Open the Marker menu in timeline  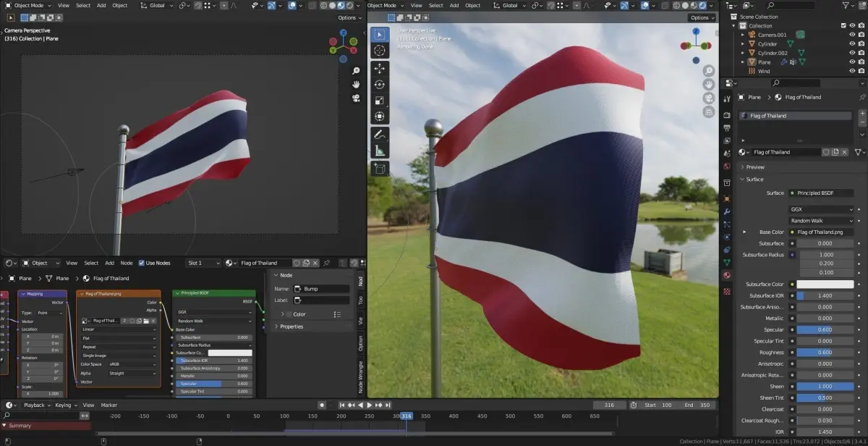(x=109, y=405)
